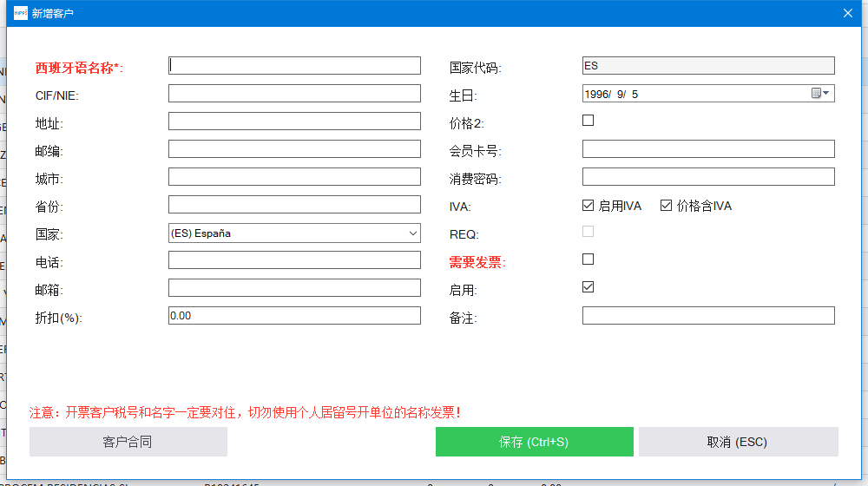Click the red 需要发票 label

[477, 262]
